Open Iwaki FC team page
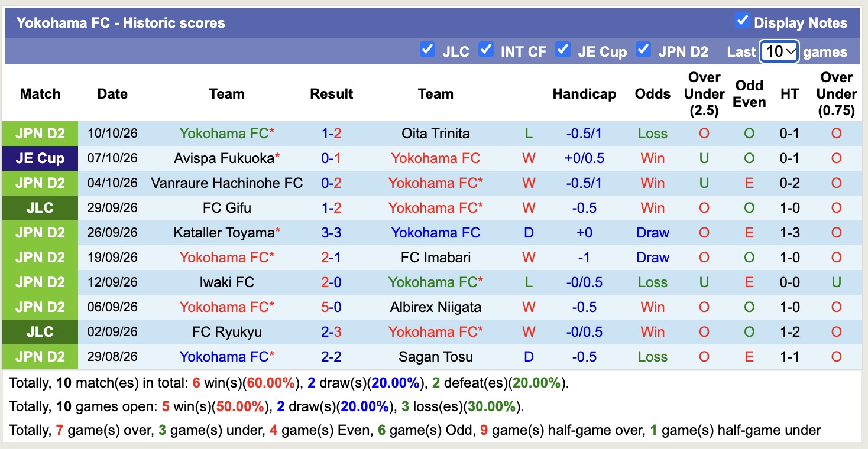The width and height of the screenshot is (868, 449). (x=226, y=282)
